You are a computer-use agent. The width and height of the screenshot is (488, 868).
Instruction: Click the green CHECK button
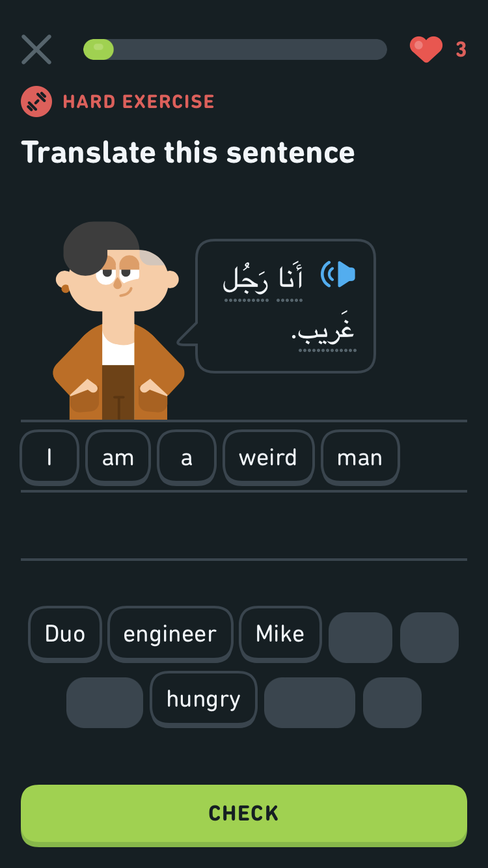244,815
